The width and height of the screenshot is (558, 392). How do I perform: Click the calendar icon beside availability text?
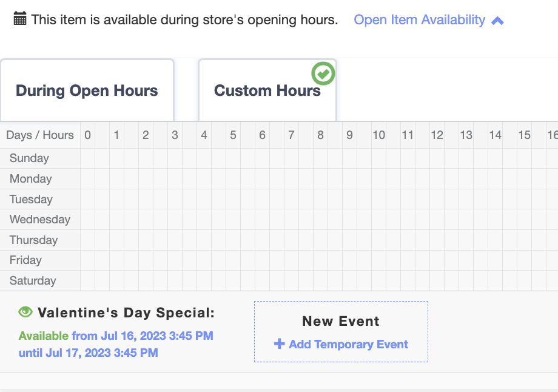pyautogui.click(x=20, y=19)
